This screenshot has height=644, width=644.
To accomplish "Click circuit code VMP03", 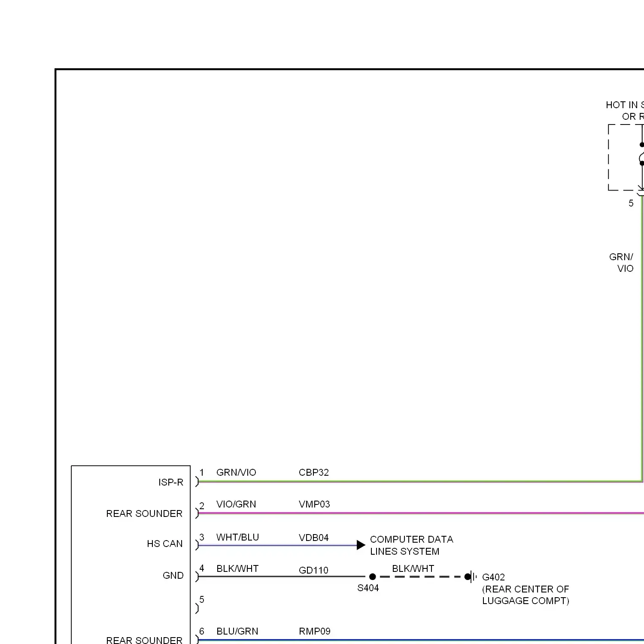I will click(314, 504).
